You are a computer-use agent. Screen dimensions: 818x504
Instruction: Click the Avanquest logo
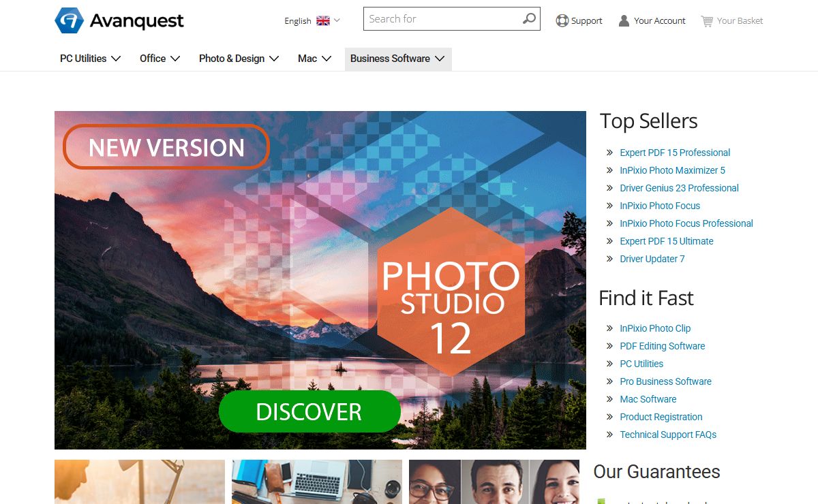click(x=119, y=20)
